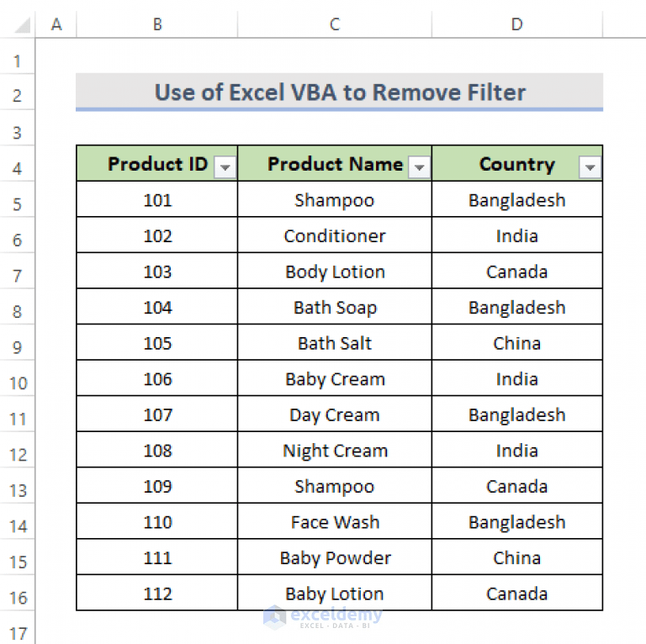Select 'India' country cell for Conditioner
Screen dimensions: 646x644
(517, 235)
